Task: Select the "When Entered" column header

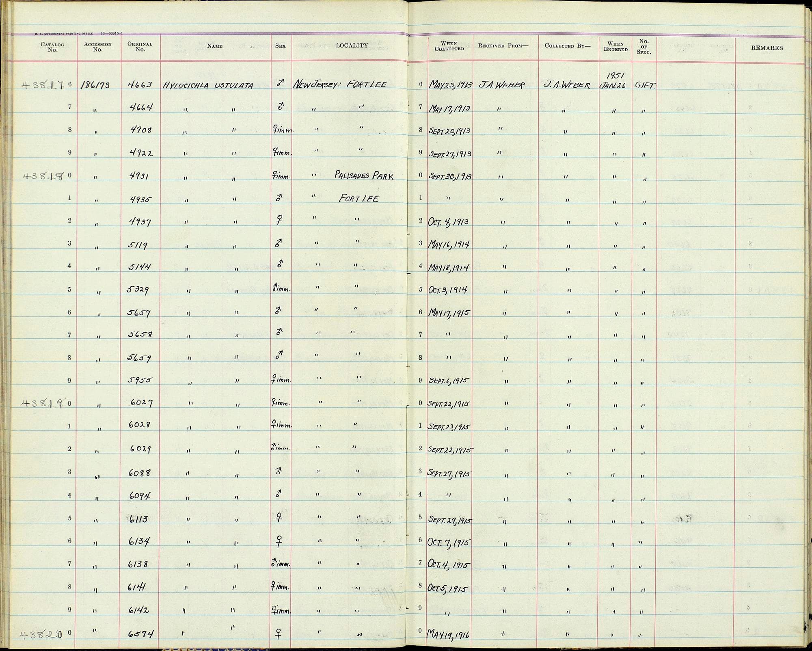Action: click(x=615, y=46)
